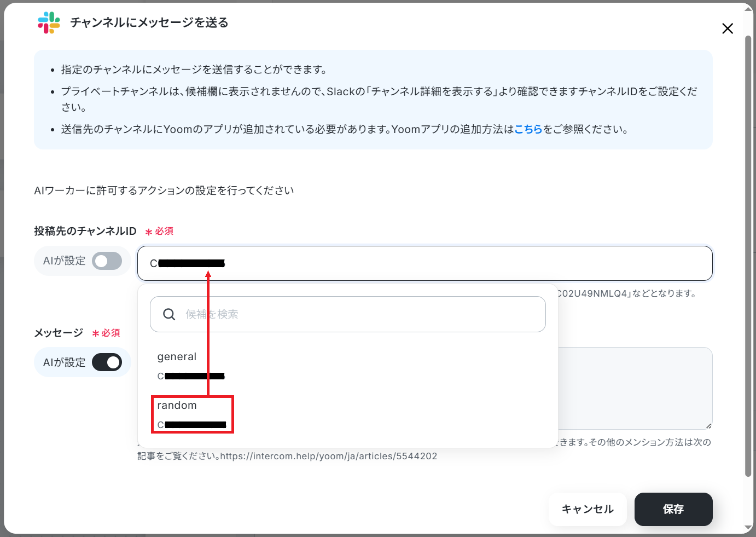Click the 投稿先のチャンネルID label
The height and width of the screenshot is (537, 756).
coord(85,231)
